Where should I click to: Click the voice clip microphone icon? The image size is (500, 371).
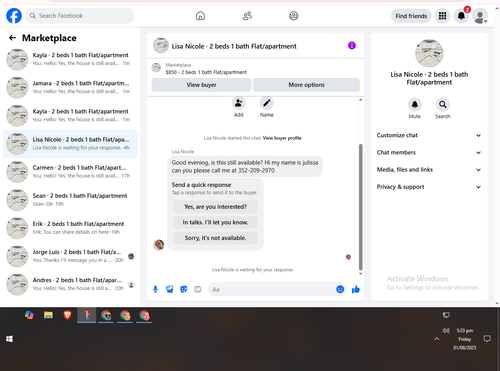pyautogui.click(x=155, y=289)
